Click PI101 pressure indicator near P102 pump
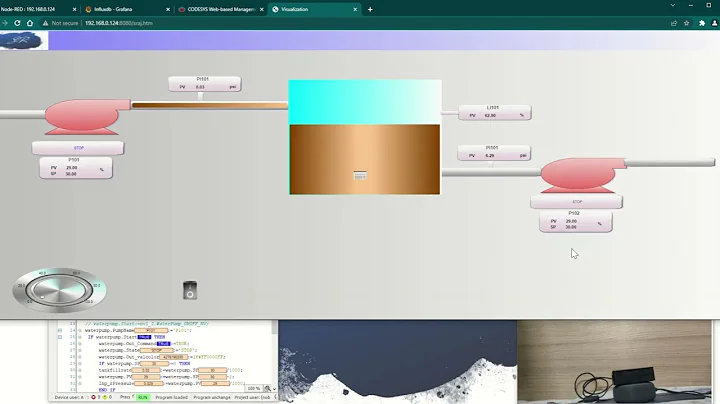The height and width of the screenshot is (404, 720). pos(494,152)
